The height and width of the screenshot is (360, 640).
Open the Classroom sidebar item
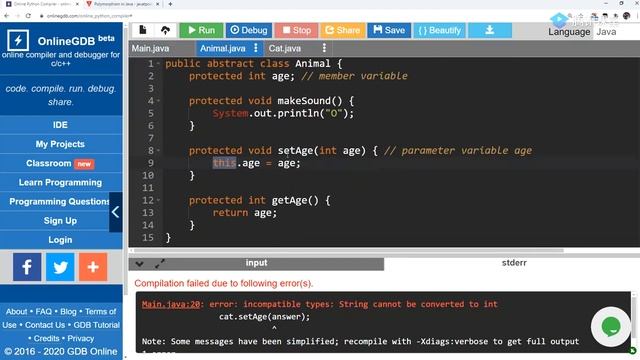[x=61, y=163]
